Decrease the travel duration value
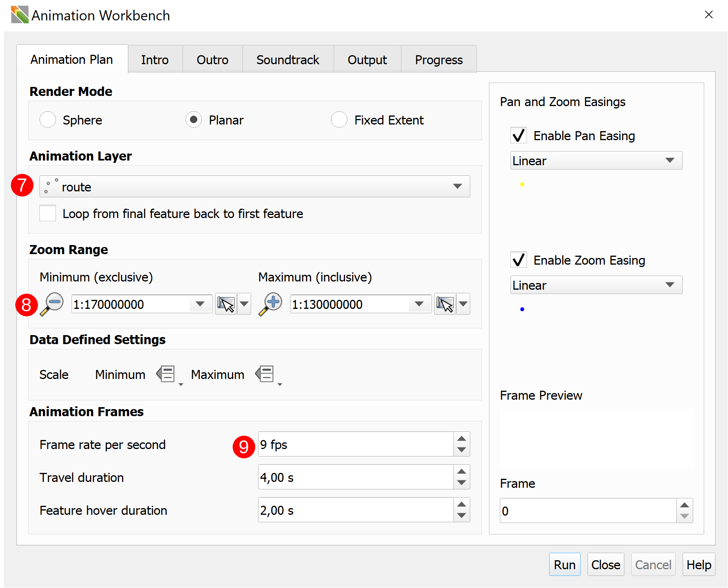Image resolution: width=728 pixels, height=588 pixels. click(462, 483)
